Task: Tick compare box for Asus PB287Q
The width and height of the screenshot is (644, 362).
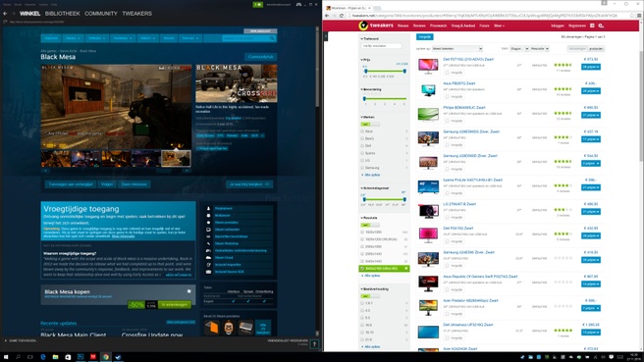Action: (x=448, y=96)
